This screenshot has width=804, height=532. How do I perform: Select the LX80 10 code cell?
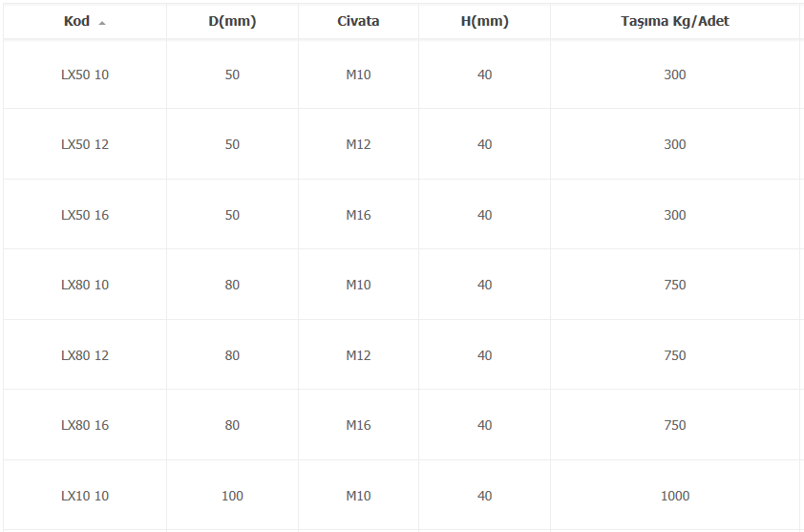coord(85,285)
